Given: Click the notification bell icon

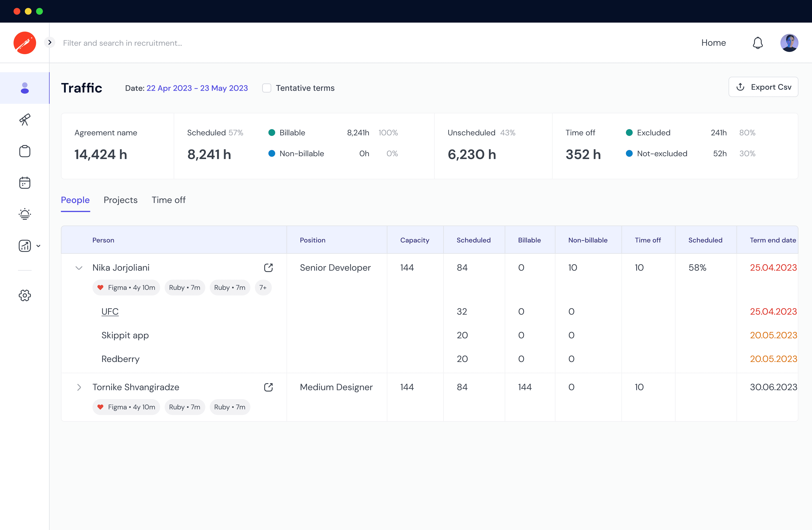Looking at the screenshot, I should click(x=758, y=43).
